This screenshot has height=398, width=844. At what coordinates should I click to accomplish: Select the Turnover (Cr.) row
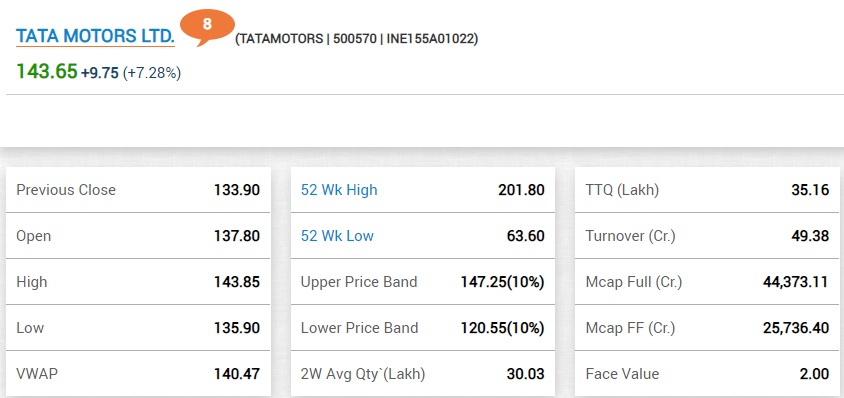pyautogui.click(x=707, y=236)
